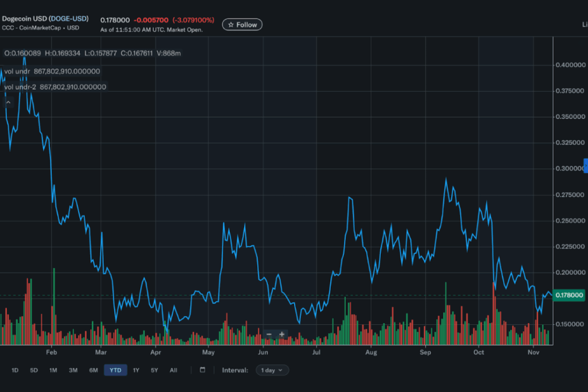Select the All range tab
This screenshot has height=392, width=588.
(x=173, y=370)
